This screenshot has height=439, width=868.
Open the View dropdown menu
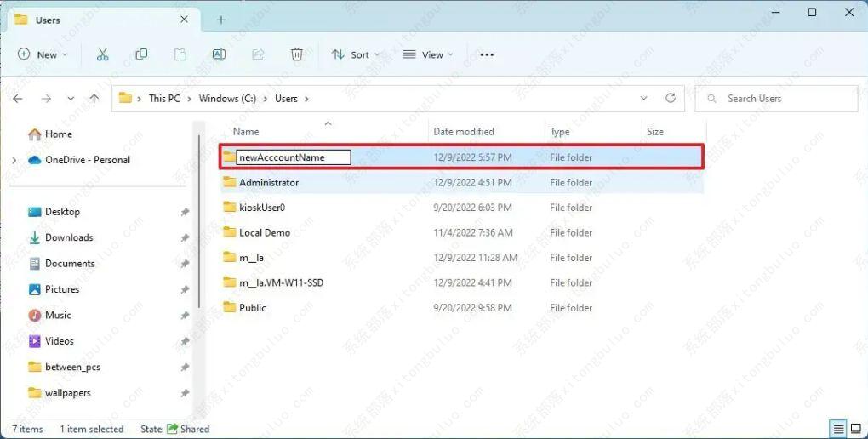pos(428,54)
